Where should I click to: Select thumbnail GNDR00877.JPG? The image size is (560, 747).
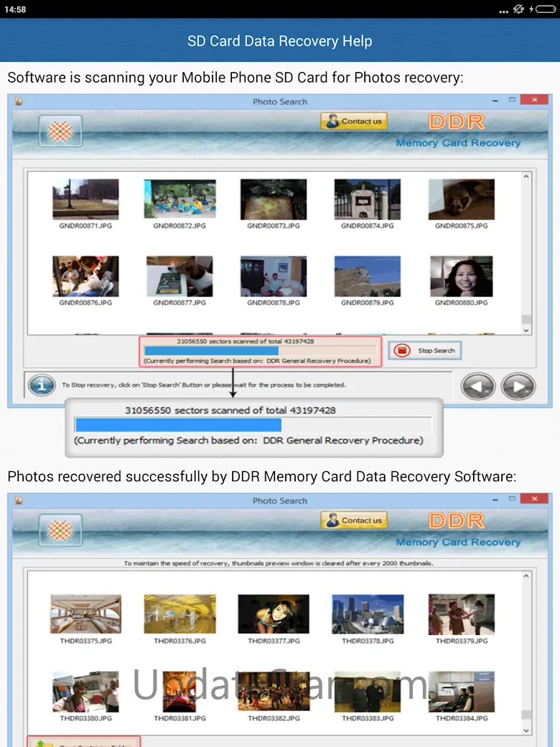(x=179, y=277)
